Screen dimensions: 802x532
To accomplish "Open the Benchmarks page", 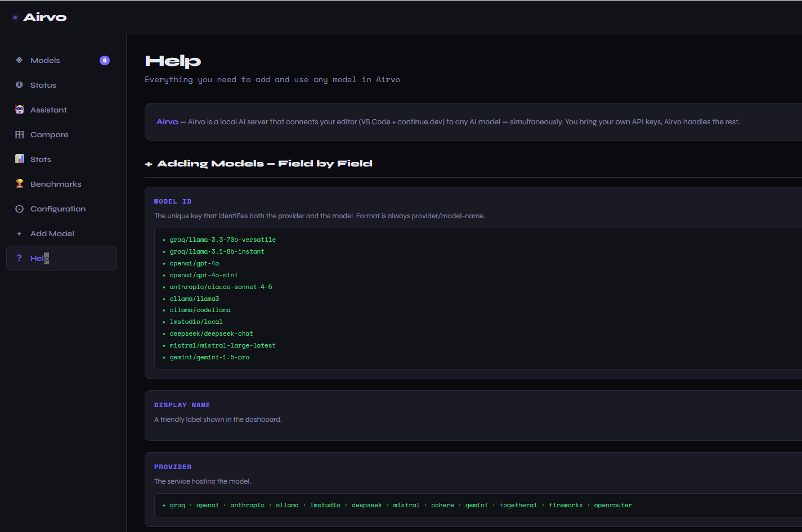I will (x=62, y=184).
